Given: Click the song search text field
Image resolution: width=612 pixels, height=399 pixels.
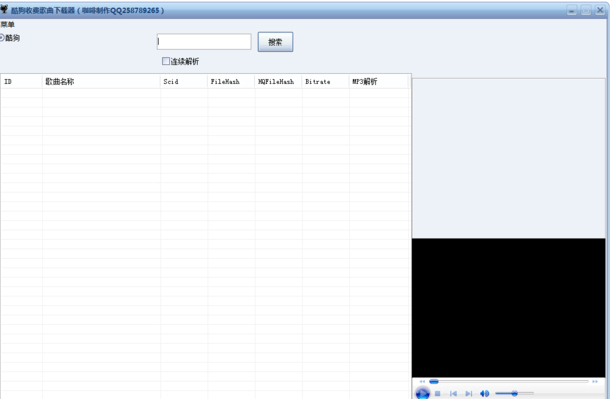Looking at the screenshot, I should coord(204,41).
